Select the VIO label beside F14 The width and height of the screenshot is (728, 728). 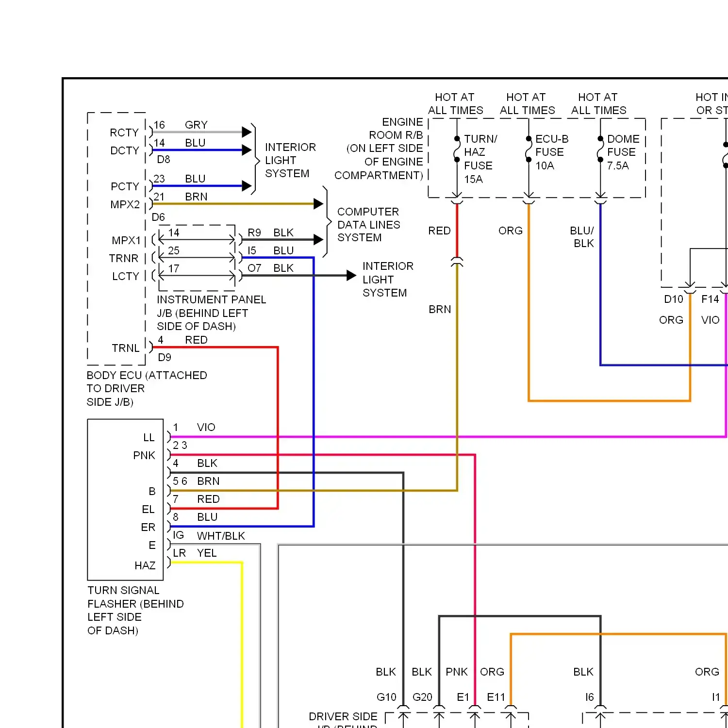click(710, 320)
